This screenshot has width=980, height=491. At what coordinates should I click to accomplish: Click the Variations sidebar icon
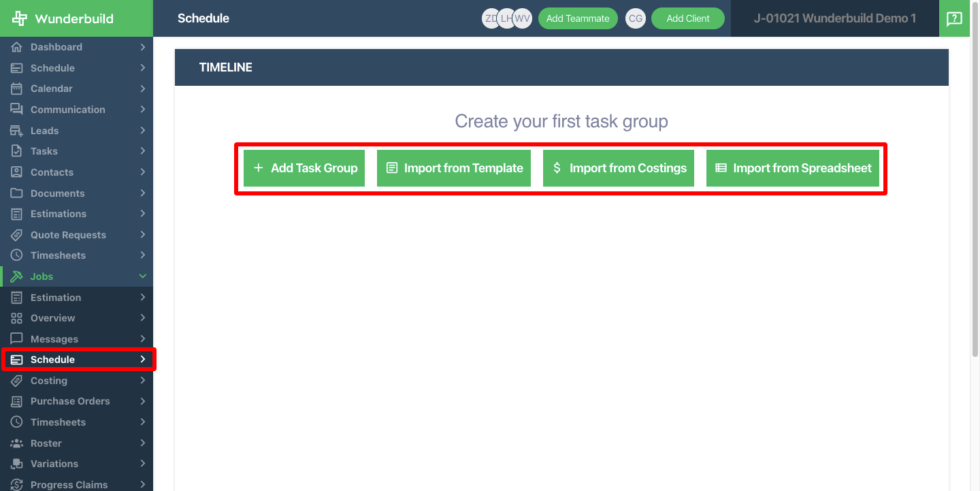[17, 464]
